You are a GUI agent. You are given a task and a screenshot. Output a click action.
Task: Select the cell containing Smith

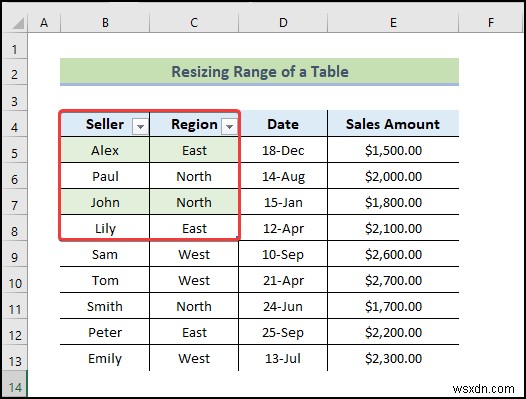click(x=105, y=306)
